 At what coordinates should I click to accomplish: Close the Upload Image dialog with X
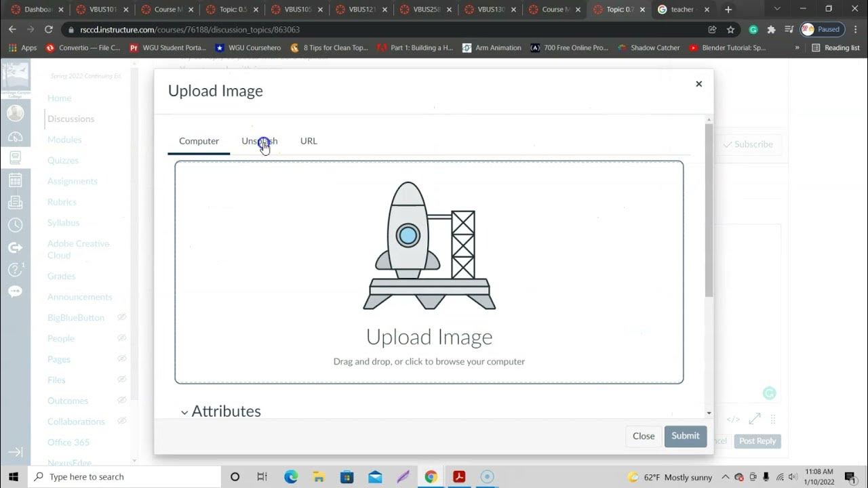[698, 84]
